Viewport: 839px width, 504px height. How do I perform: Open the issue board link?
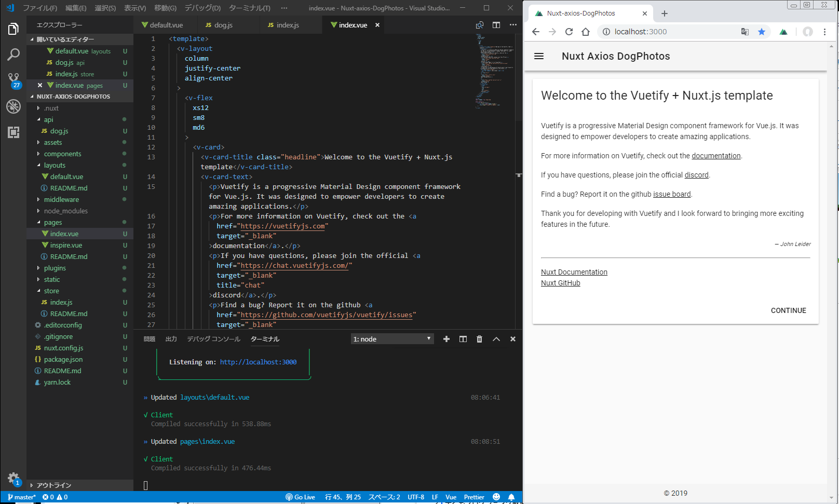[672, 194]
